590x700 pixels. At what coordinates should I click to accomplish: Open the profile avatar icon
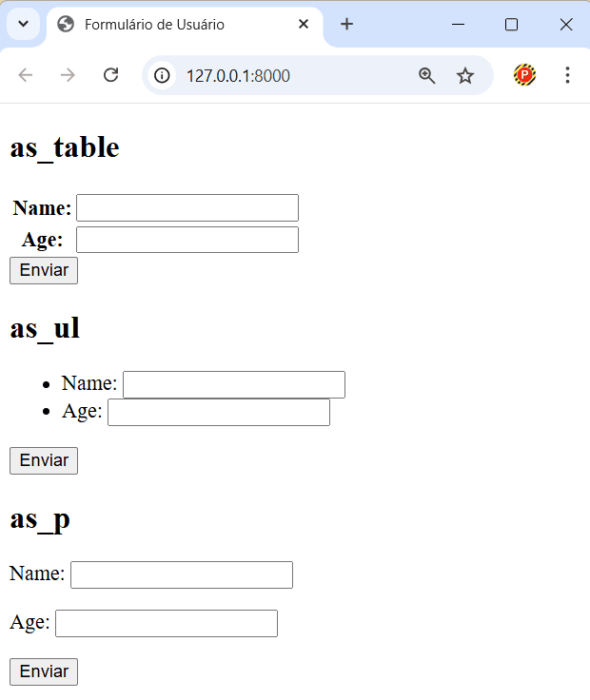pyautogui.click(x=524, y=75)
